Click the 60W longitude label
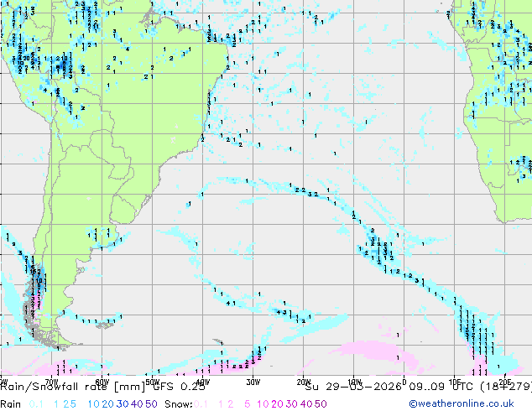Image resolution: width=532 pixels, height=411 pixels. pyautogui.click(x=102, y=382)
